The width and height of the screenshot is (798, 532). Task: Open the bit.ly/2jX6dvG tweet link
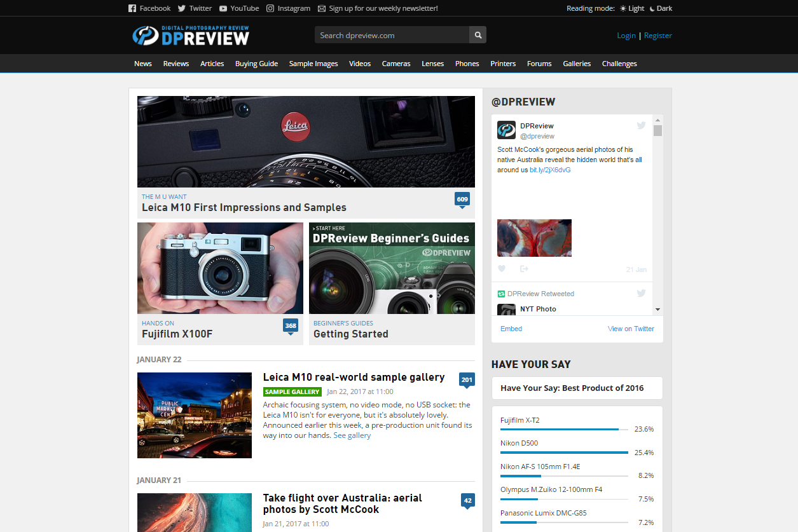(x=550, y=170)
